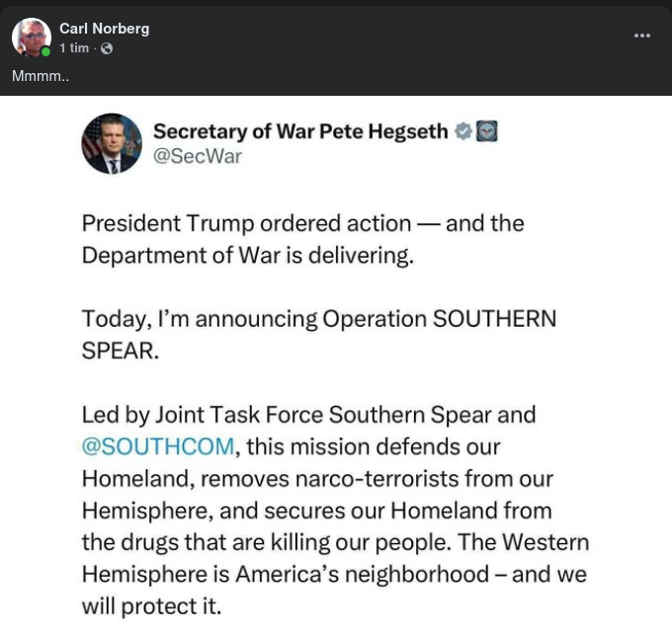This screenshot has width=672, height=634.
Task: Click the Carl Norberg name link
Action: click(x=104, y=29)
